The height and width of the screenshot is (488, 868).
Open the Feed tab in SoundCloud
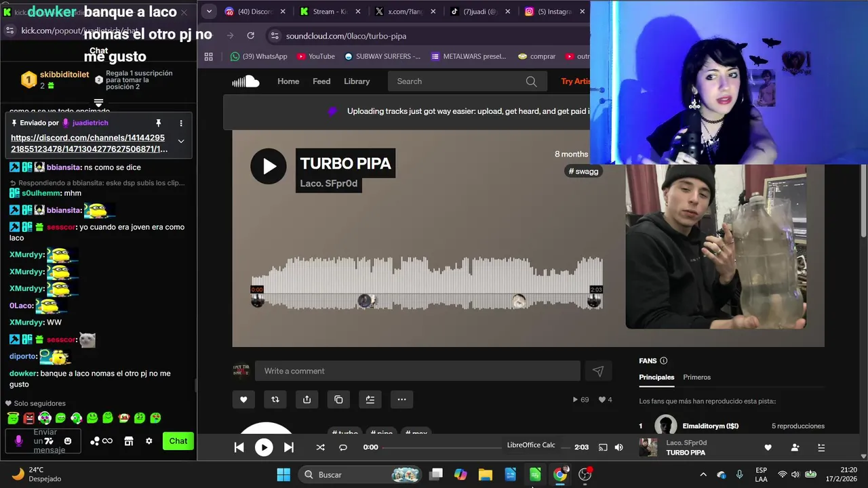pyautogui.click(x=321, y=81)
